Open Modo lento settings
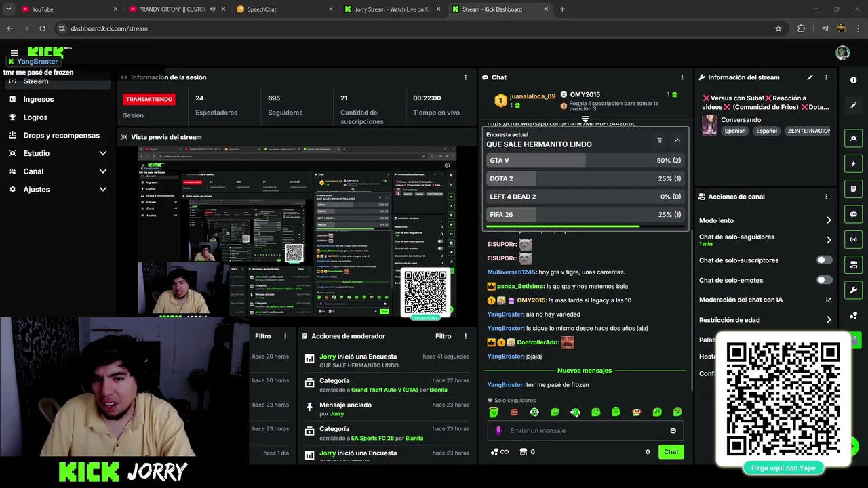The height and width of the screenshot is (488, 868). click(766, 220)
